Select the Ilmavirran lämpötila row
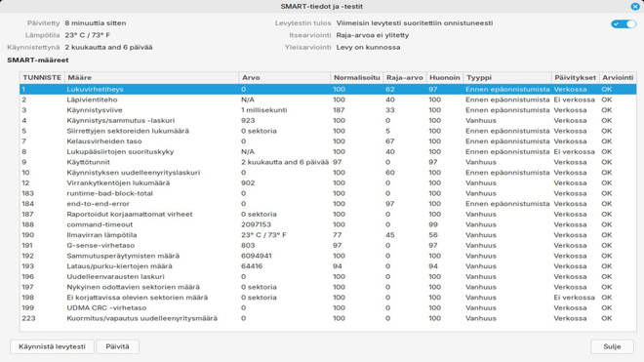644x362 pixels. coord(328,235)
